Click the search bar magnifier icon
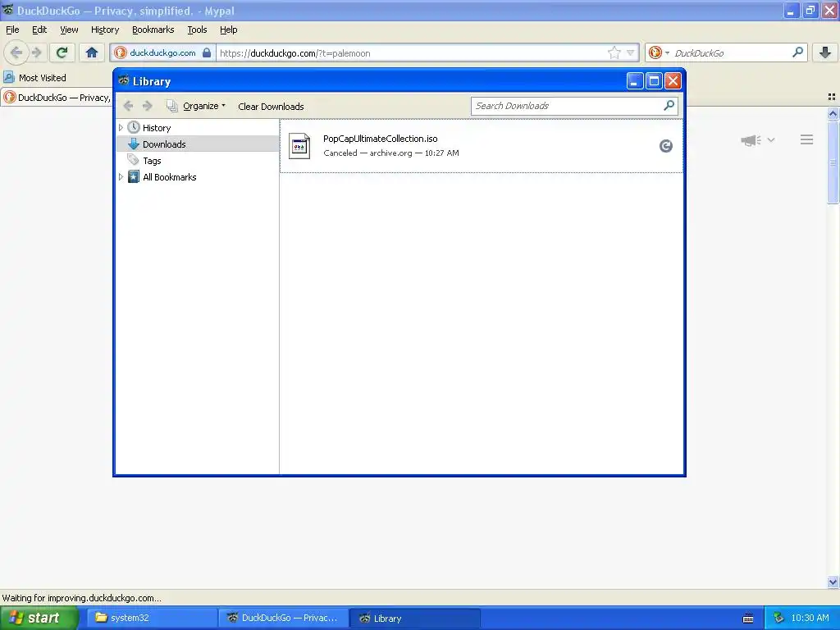The image size is (840, 630). pyautogui.click(x=797, y=52)
